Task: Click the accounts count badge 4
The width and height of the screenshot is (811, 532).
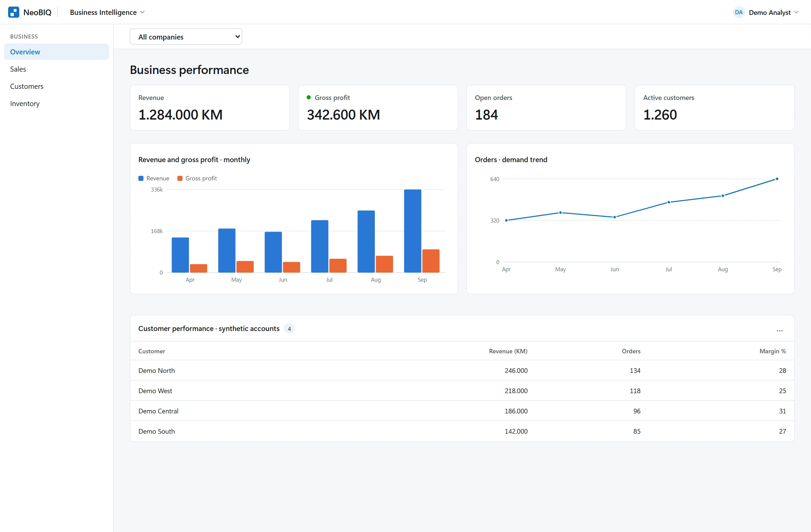Action: (x=289, y=329)
